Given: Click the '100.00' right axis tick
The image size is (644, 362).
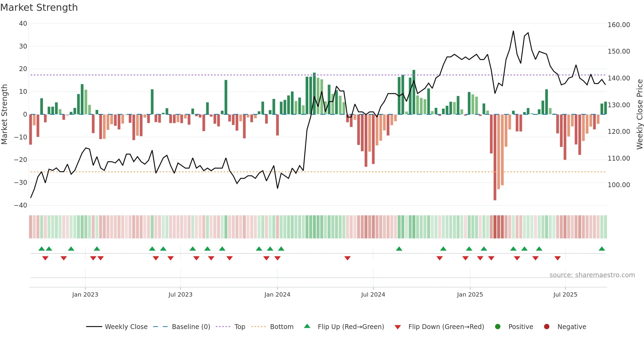Looking at the screenshot, I should click(619, 185).
